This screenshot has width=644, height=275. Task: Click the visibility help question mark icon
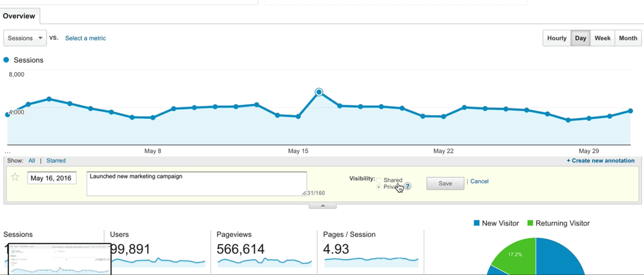(x=407, y=186)
